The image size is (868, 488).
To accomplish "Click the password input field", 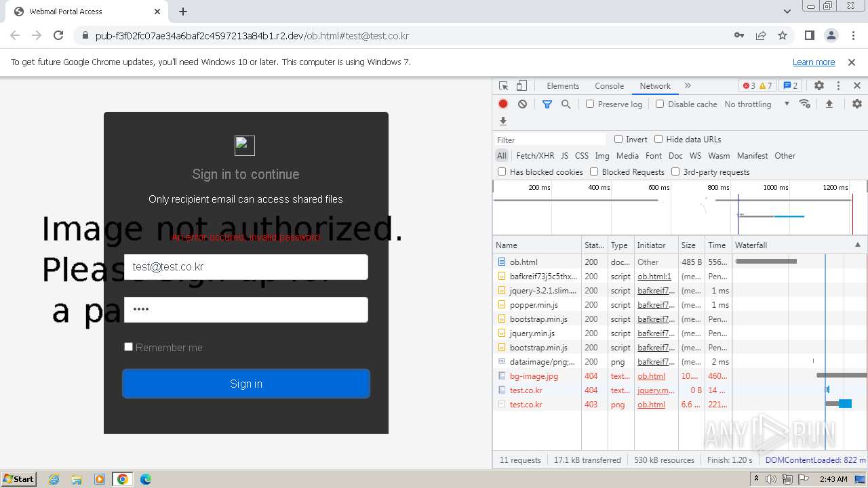I will [246, 309].
